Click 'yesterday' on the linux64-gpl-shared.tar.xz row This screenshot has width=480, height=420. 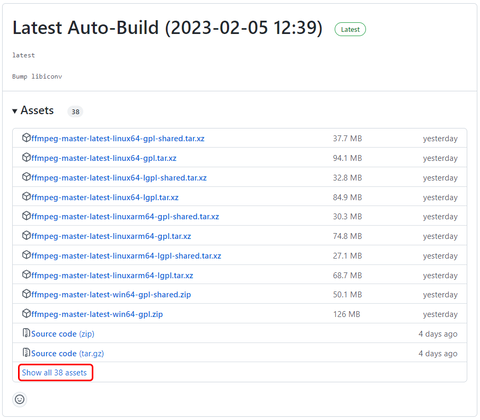[x=440, y=139]
